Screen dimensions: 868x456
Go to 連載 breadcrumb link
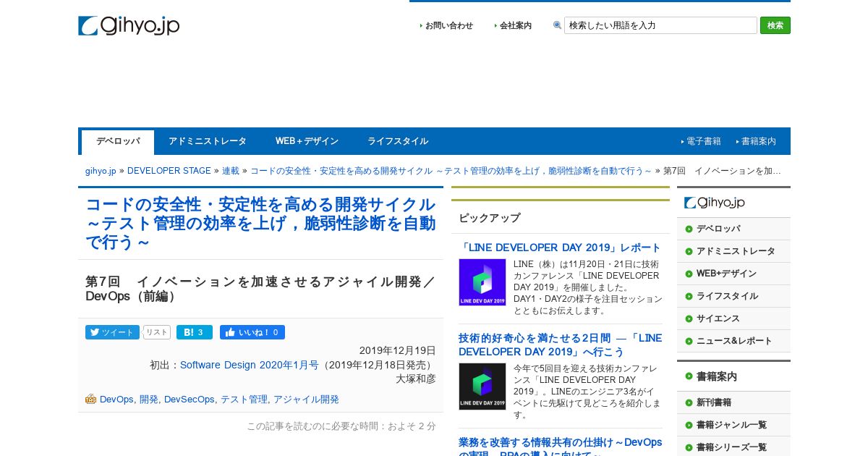(x=231, y=171)
